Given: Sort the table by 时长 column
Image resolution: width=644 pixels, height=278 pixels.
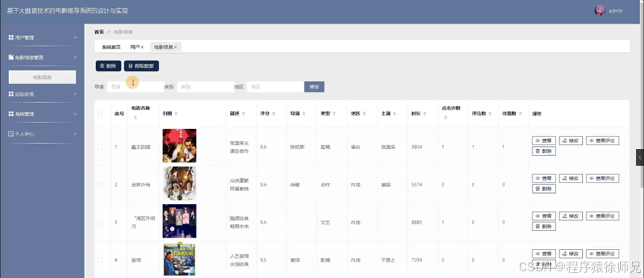Looking at the screenshot, I should click(x=424, y=113).
